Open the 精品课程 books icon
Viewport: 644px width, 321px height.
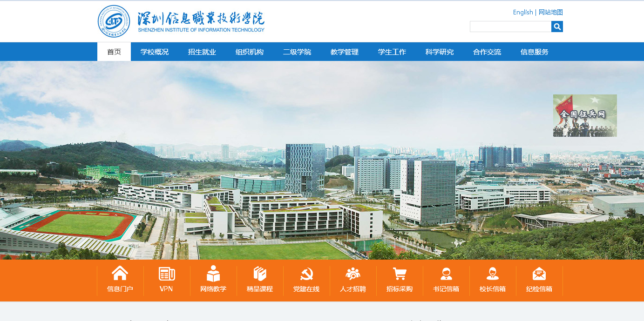260,274
